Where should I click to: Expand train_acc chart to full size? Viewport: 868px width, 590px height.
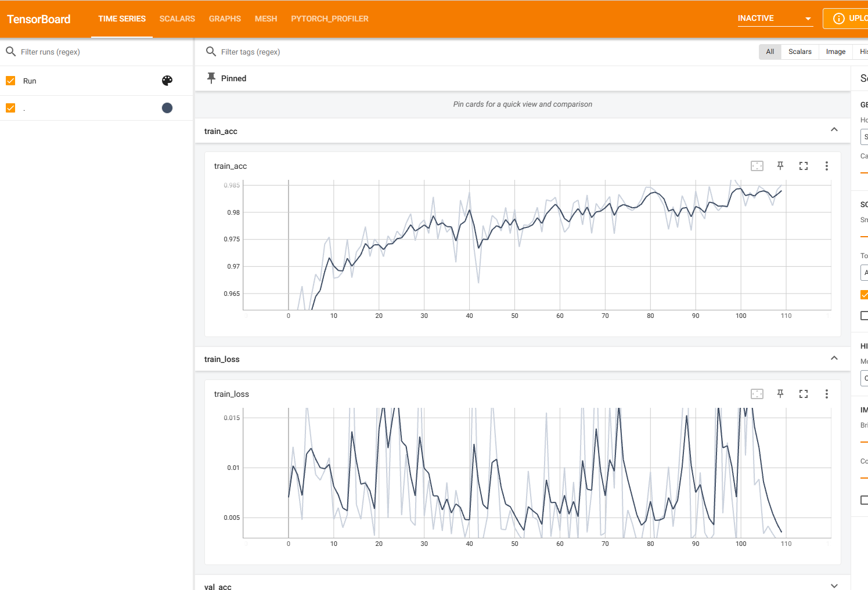tap(804, 166)
